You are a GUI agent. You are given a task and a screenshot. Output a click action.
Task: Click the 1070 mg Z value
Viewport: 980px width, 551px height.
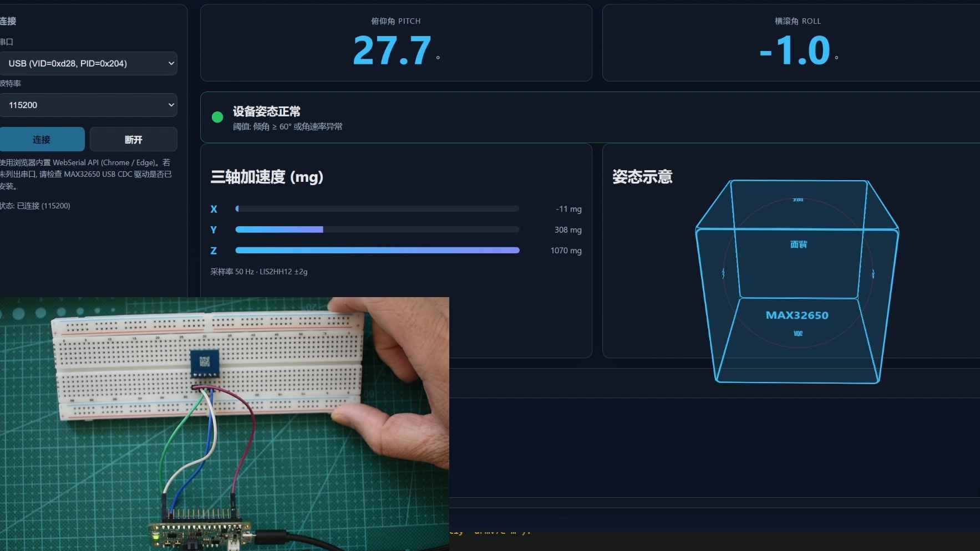coord(566,251)
